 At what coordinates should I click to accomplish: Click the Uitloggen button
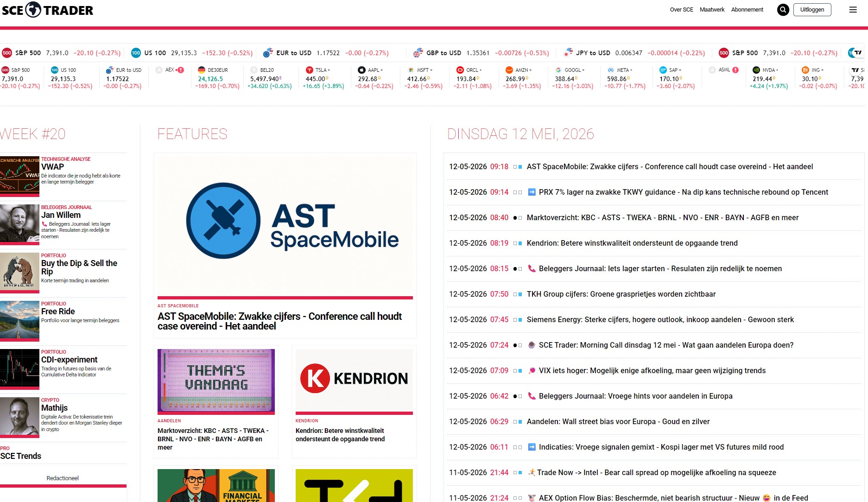[x=812, y=10]
